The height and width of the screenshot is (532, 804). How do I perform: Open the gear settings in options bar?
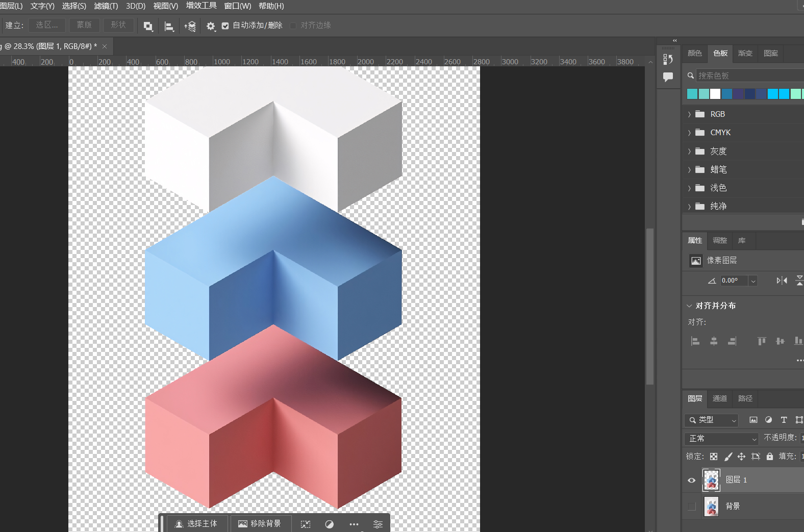tap(211, 26)
